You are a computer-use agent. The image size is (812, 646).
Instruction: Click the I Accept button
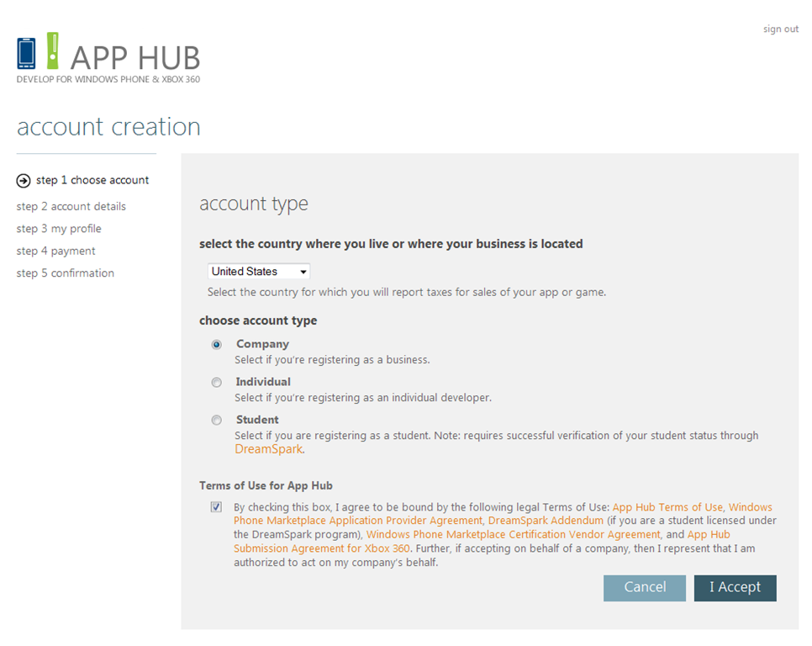736,588
